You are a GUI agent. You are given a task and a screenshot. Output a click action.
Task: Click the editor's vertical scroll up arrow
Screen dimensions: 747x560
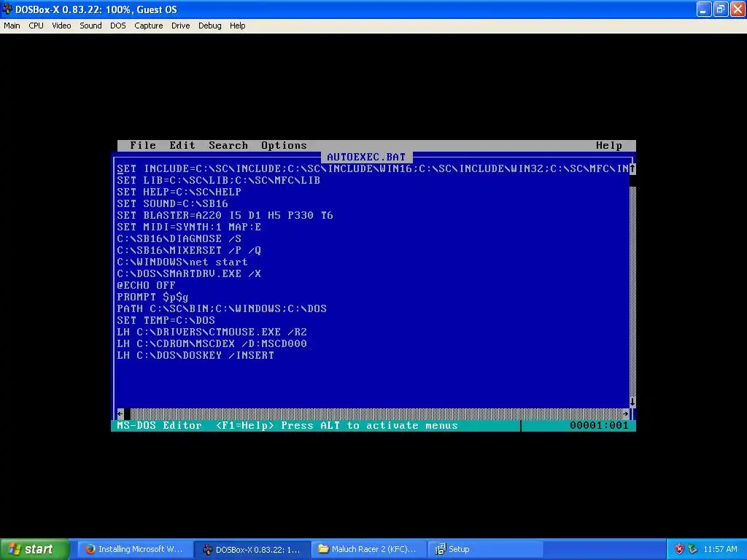tap(632, 168)
